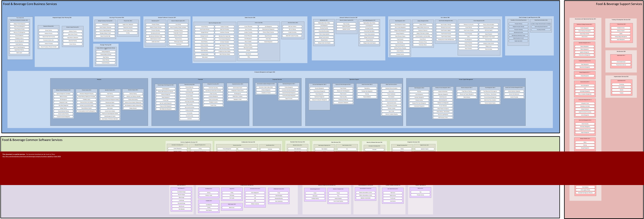Click the 'Strategic Planning CB1' heading
644x219 pixels.
click(106, 45)
